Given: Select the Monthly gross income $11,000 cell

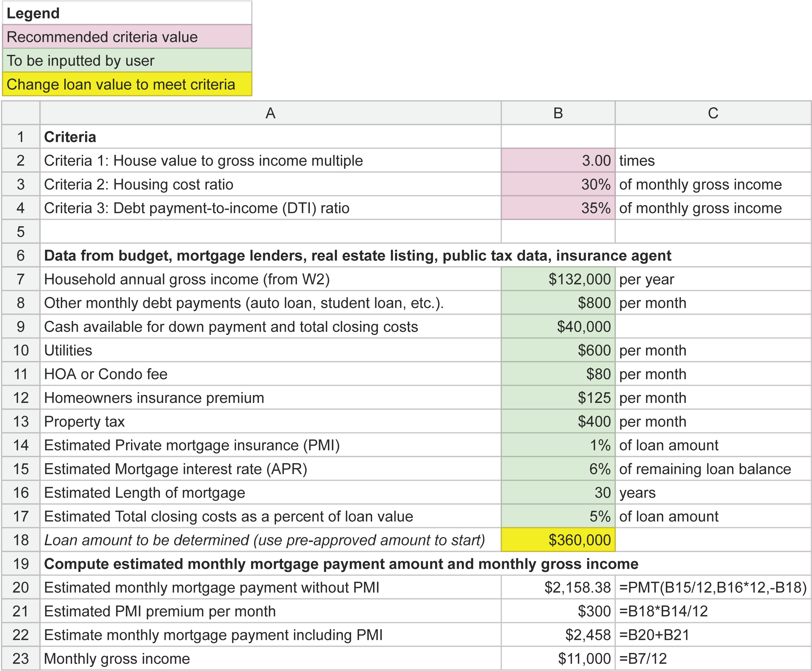Looking at the screenshot, I should [558, 659].
